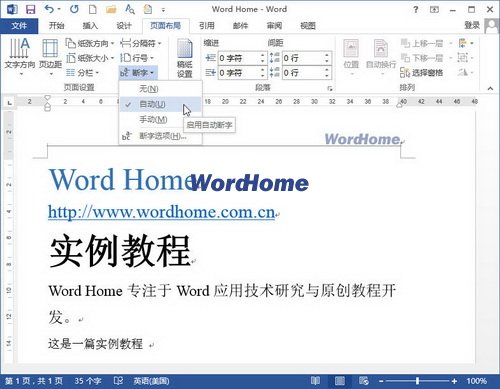Open Columns (分栏) menu
The width and height of the screenshot is (500, 389).
click(82, 73)
